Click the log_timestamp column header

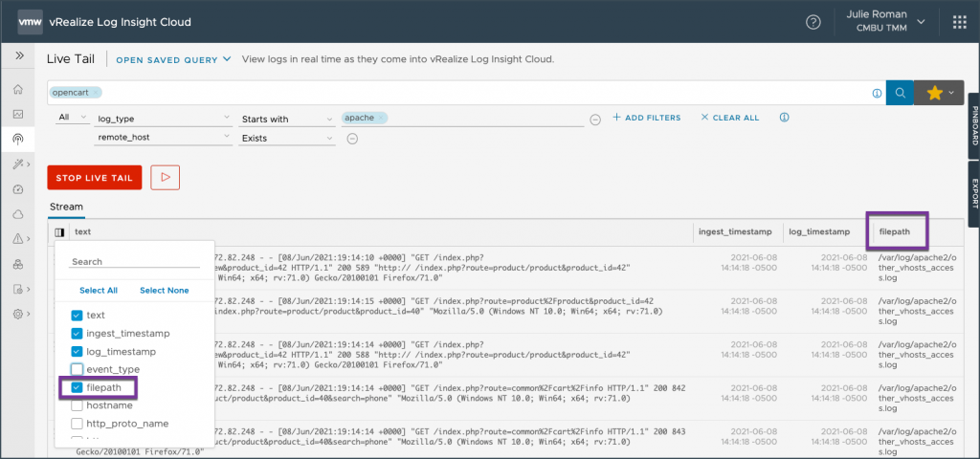click(819, 231)
